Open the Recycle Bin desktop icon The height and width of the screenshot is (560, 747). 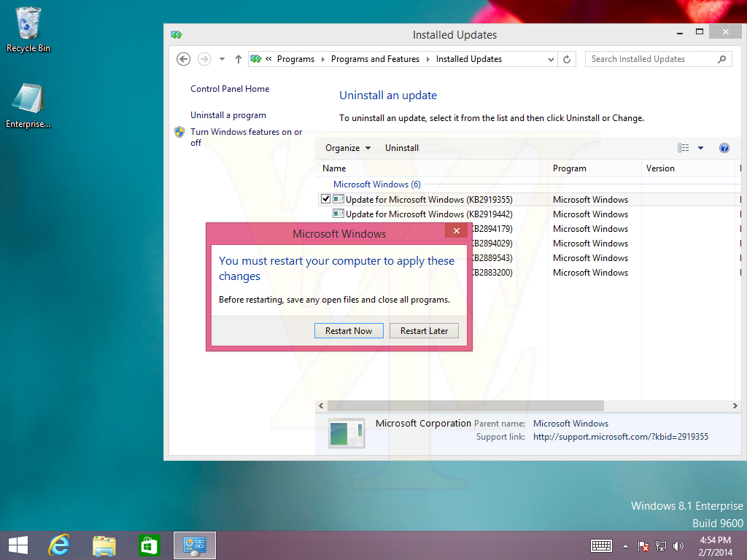[x=28, y=29]
